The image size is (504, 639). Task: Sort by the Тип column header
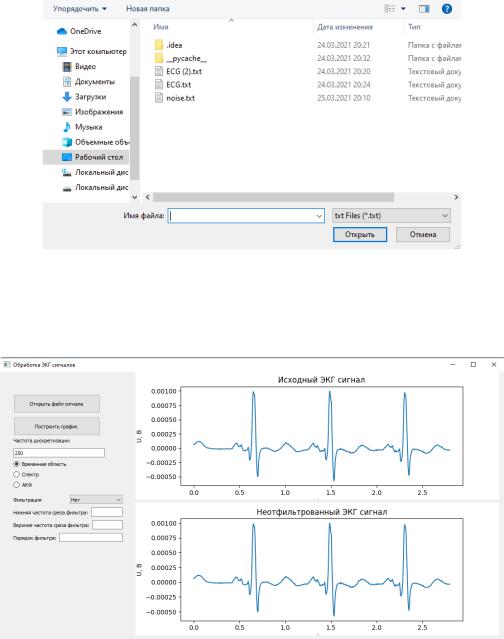coord(414,27)
